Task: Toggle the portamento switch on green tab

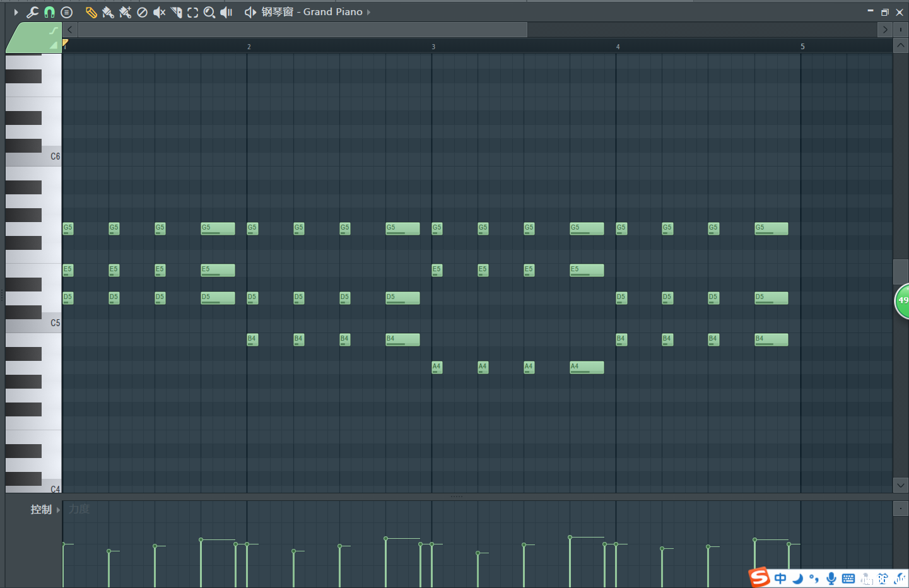Action: pos(54,30)
